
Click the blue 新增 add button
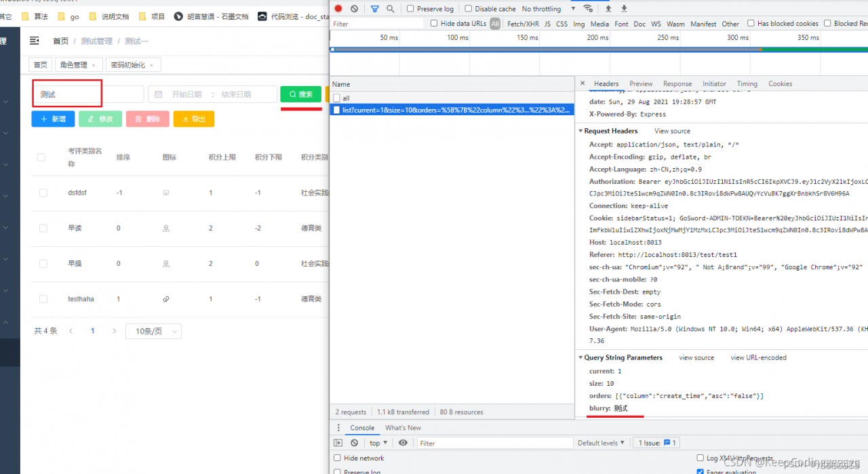click(53, 119)
